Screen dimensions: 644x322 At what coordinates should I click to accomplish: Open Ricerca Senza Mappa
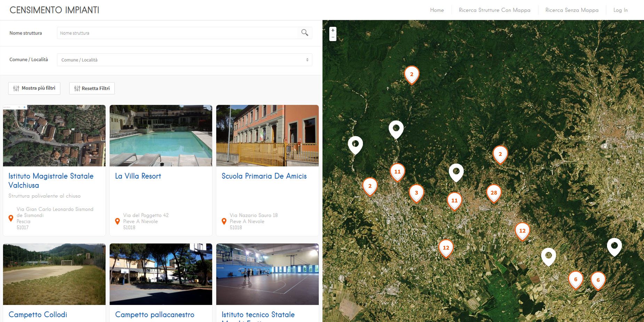coord(572,10)
